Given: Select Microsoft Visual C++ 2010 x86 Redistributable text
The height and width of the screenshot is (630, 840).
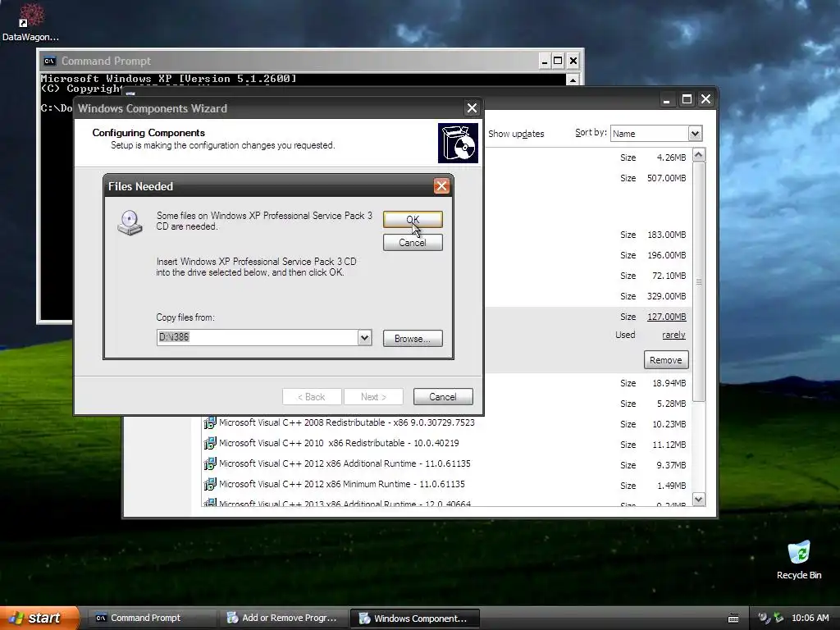Looking at the screenshot, I should point(339,443).
